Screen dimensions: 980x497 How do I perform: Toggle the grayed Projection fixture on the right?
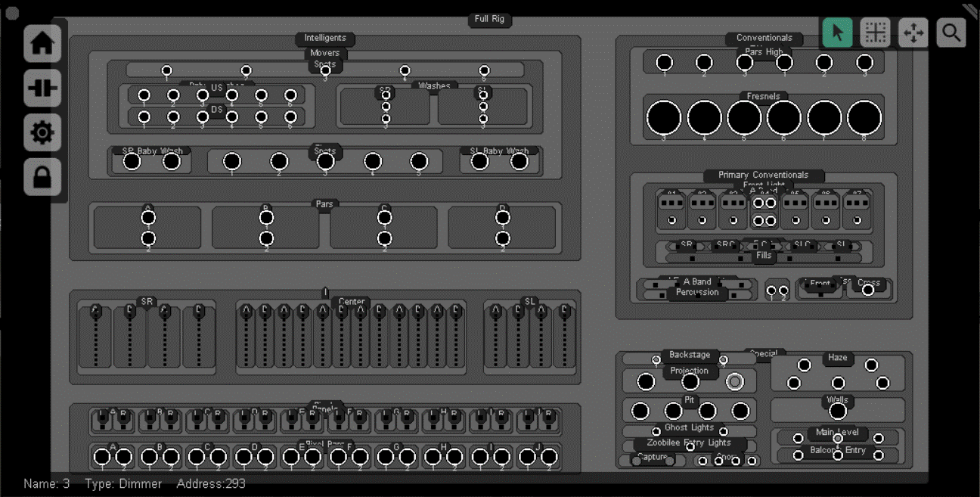coord(734,382)
